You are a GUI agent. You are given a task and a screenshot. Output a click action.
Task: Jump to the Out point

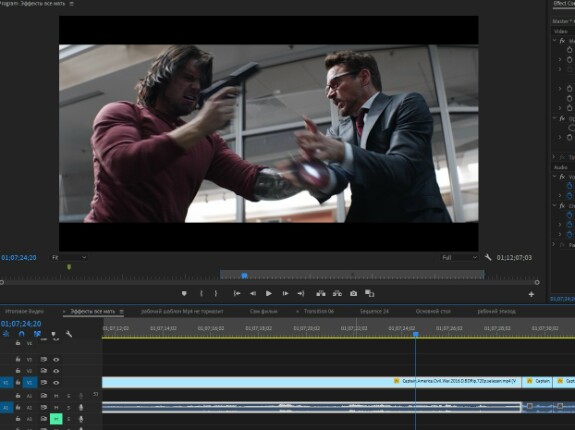point(301,294)
